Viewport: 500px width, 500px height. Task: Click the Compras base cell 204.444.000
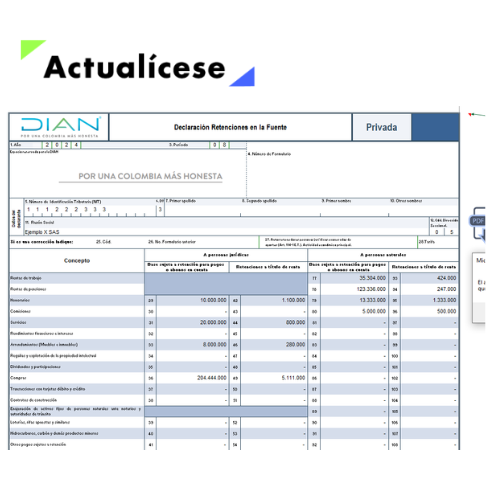click(192, 378)
